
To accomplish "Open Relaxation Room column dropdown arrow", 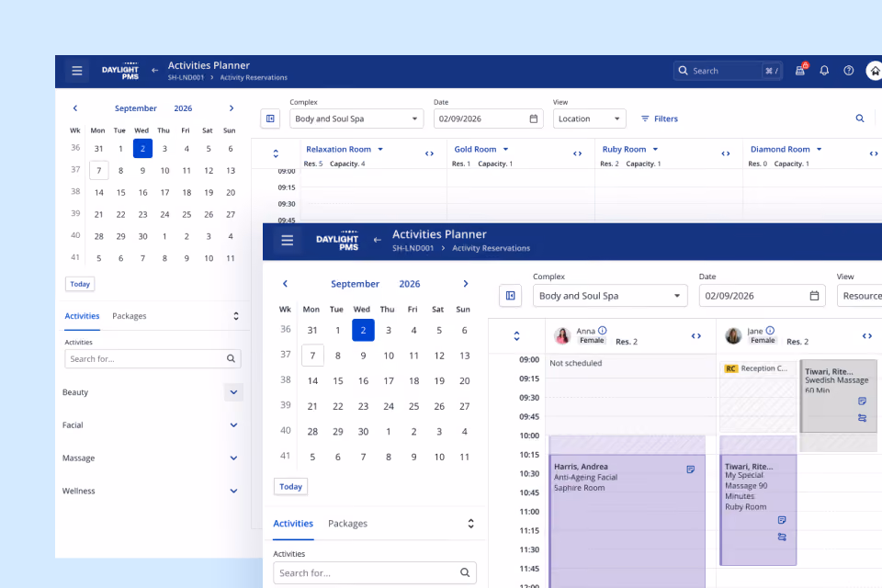I will coord(380,149).
